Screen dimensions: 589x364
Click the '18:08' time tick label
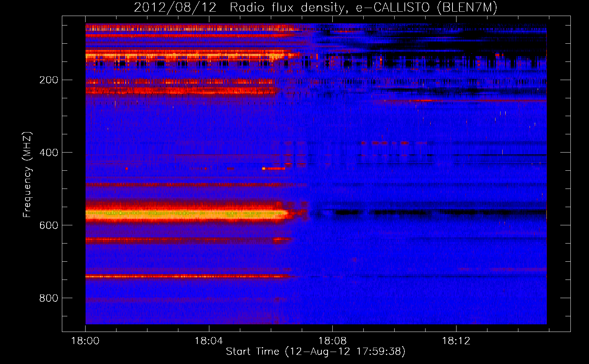tap(332, 341)
